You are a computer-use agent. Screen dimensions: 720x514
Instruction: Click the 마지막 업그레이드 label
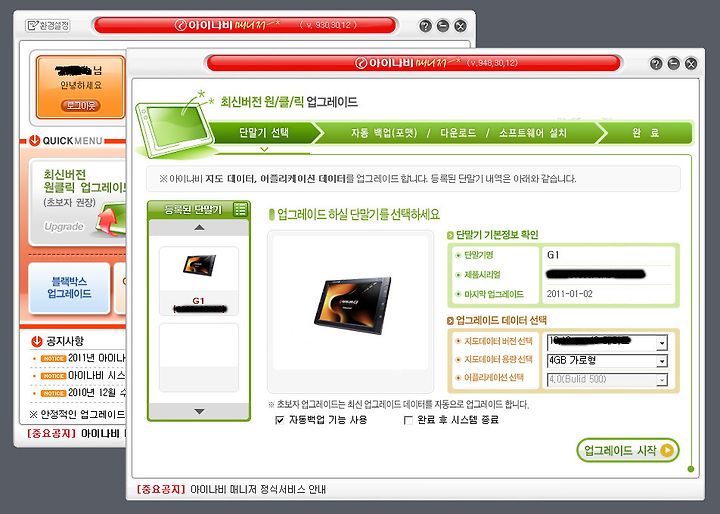494,294
